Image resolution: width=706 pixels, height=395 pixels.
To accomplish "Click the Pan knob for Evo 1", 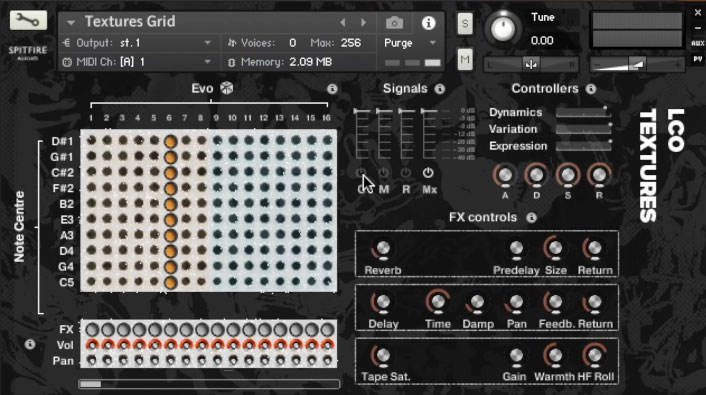I will 92,360.
